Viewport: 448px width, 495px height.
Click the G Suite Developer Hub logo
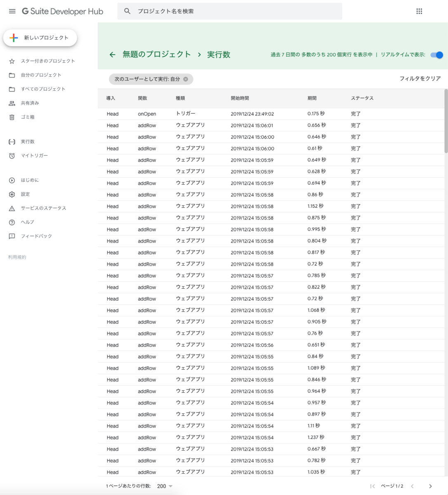(62, 11)
